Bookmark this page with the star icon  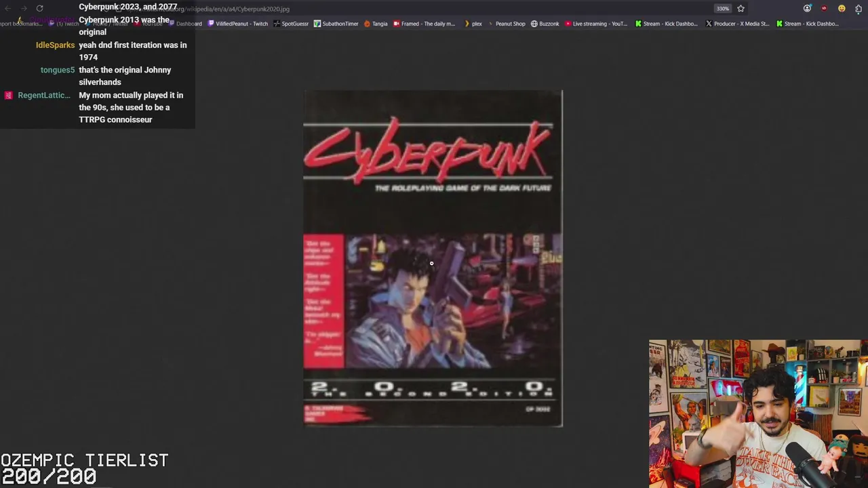coord(741,8)
